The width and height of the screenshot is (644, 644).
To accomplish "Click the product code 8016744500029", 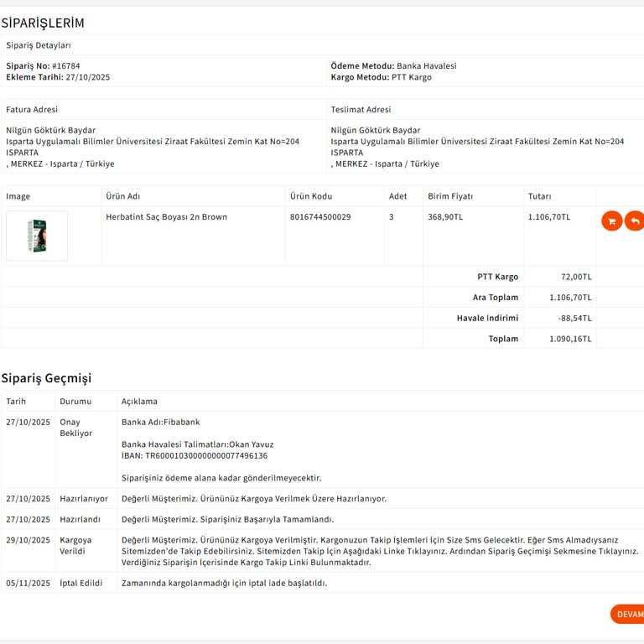I will pyautogui.click(x=320, y=217).
